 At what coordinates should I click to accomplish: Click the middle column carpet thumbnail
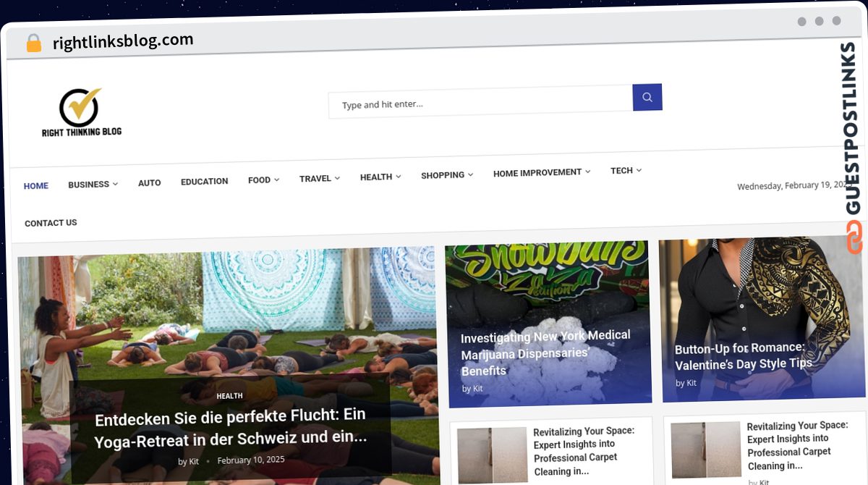[x=491, y=455]
